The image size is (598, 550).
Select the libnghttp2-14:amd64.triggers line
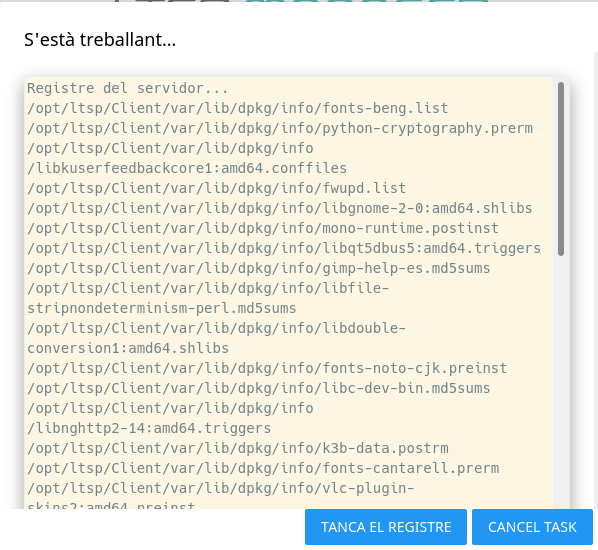click(x=149, y=428)
